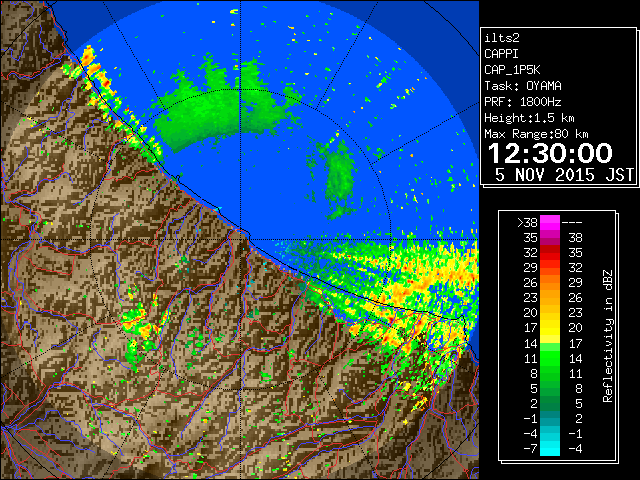640x480 pixels.
Task: Select the >38 legend value
Action: pyautogui.click(x=527, y=223)
